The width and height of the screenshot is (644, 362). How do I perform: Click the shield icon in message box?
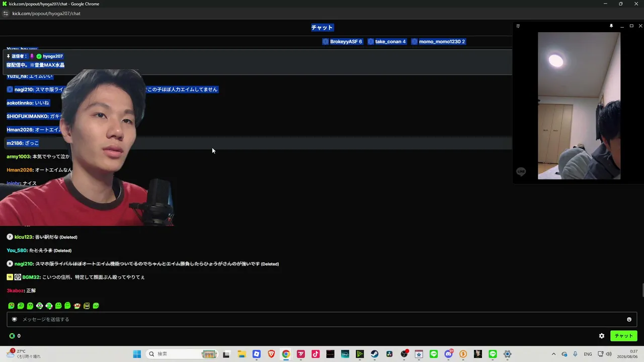(15, 319)
